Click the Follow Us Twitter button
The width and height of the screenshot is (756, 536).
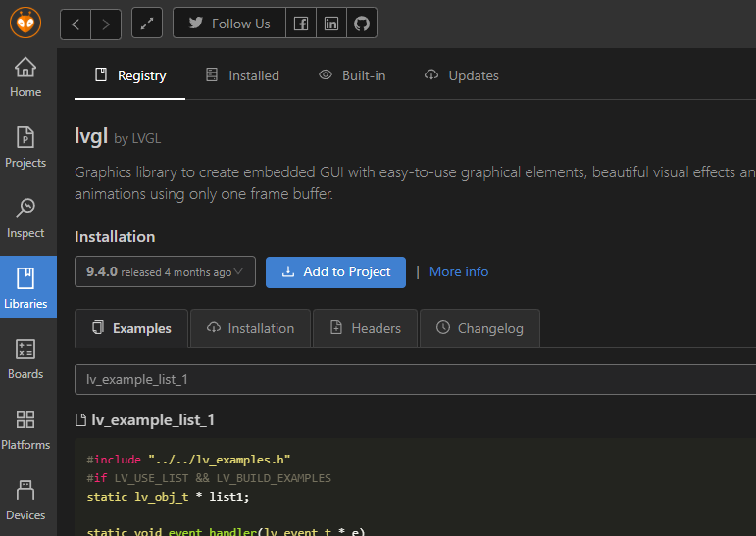click(229, 23)
